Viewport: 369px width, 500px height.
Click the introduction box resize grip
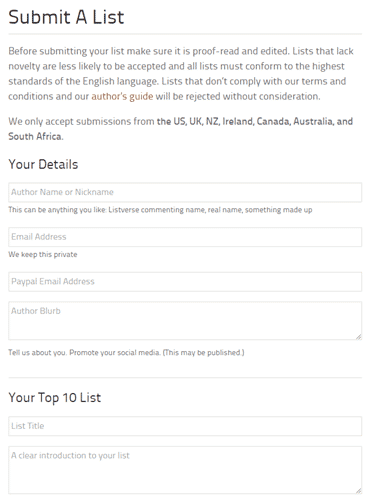tap(358, 491)
